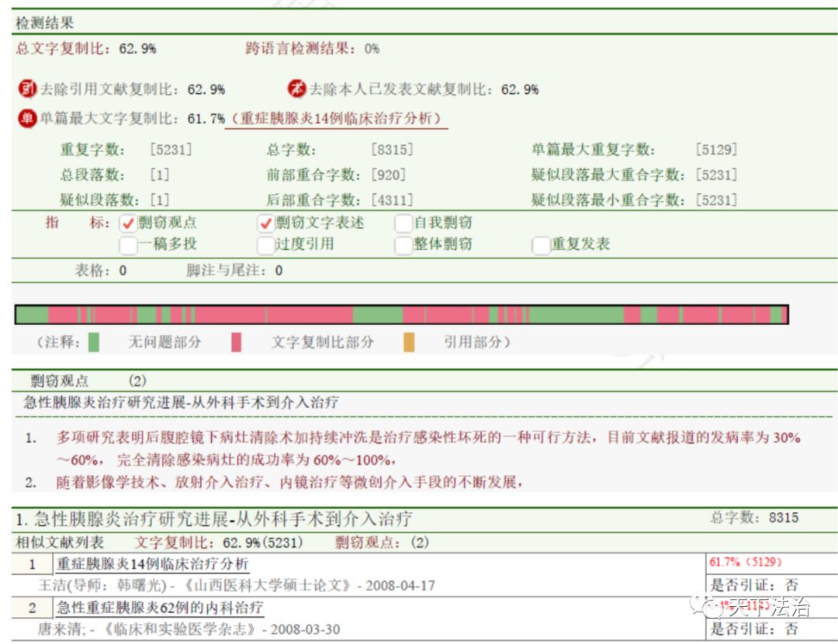
Task: Open 急性重症胰腺炎62例的内科治疗 link
Action: [160, 608]
